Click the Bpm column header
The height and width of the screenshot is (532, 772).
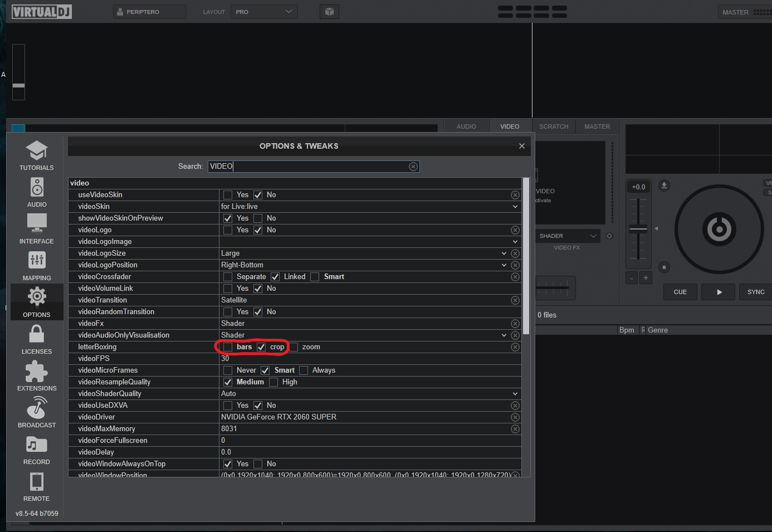click(x=627, y=330)
